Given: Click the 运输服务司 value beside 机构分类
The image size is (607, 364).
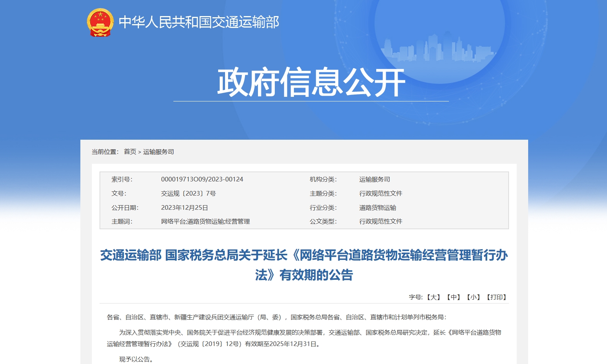Looking at the screenshot, I should [375, 180].
